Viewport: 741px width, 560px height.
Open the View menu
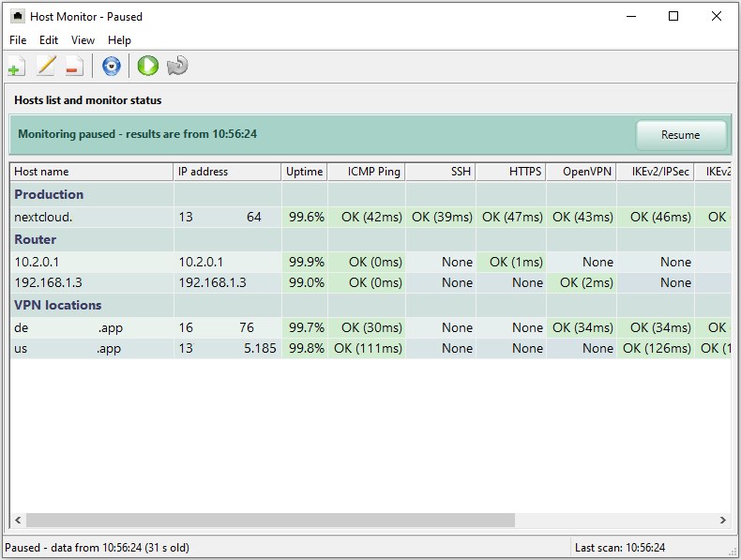tap(83, 40)
